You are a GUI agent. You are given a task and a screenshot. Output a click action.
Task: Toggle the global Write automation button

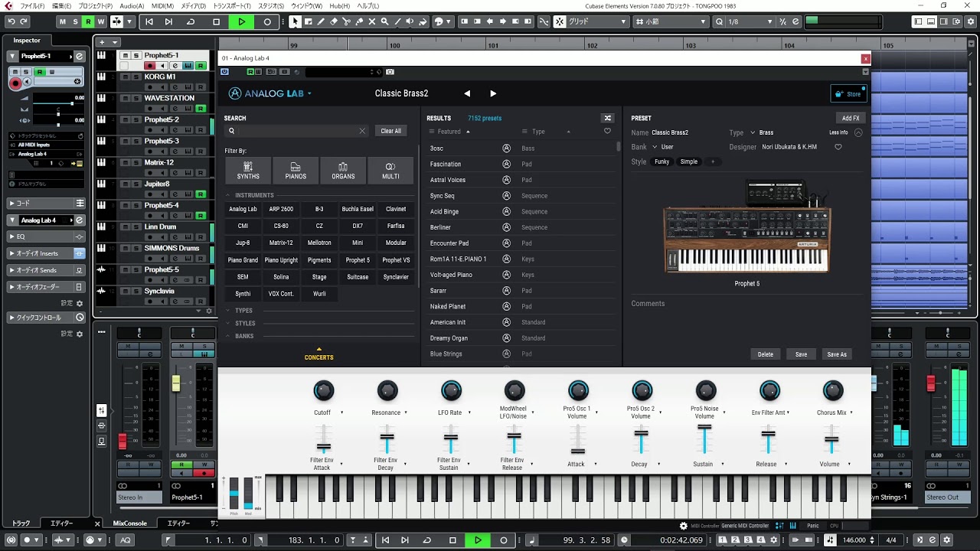(x=100, y=22)
